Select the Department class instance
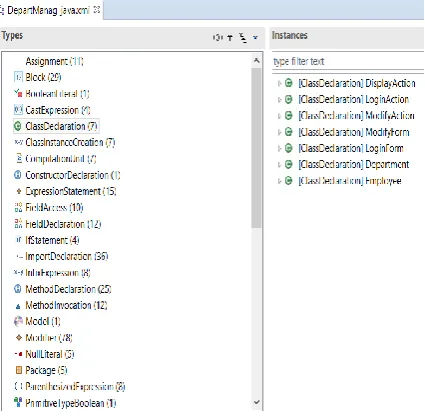425x420 pixels. (x=354, y=165)
